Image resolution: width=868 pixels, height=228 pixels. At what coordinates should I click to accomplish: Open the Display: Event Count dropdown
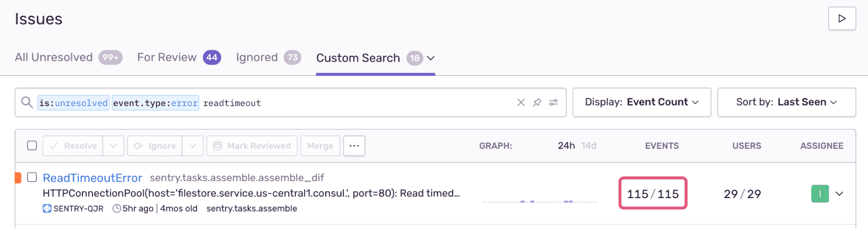(642, 102)
